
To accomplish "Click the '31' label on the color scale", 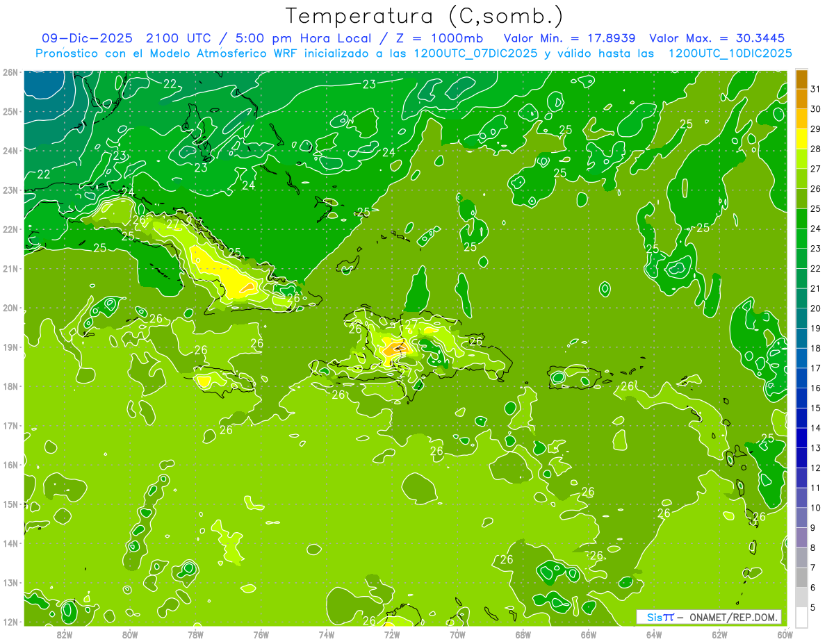I will 816,89.
